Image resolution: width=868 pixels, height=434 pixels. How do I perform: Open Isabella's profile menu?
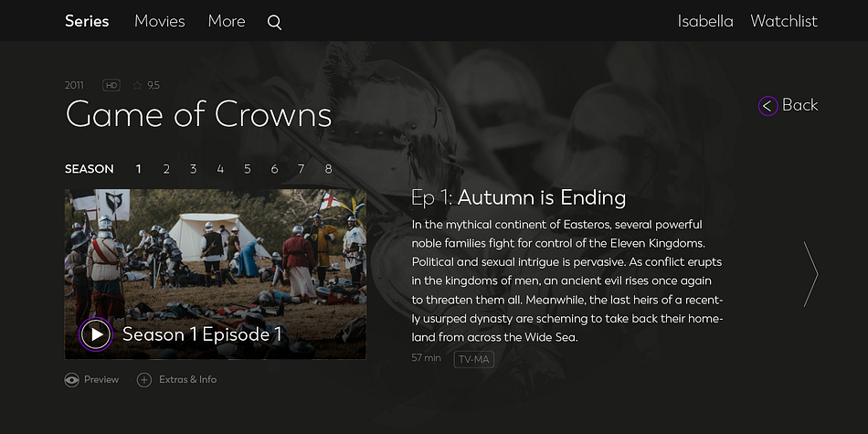tap(705, 21)
